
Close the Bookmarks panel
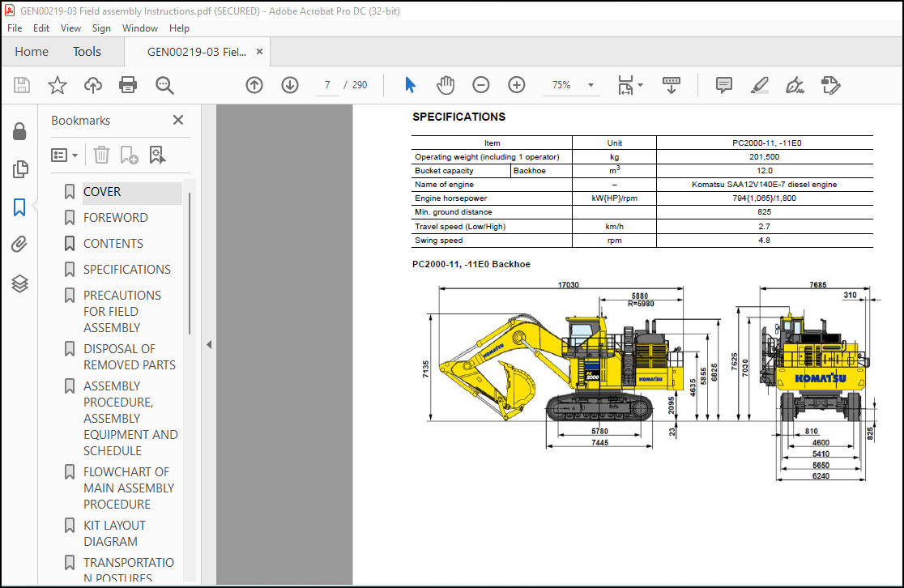[x=178, y=120]
